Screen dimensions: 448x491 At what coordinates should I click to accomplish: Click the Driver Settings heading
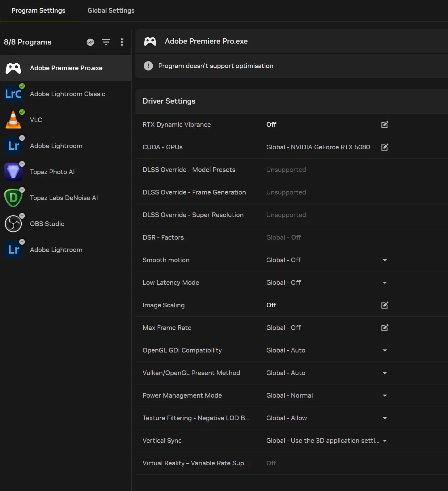(x=169, y=101)
